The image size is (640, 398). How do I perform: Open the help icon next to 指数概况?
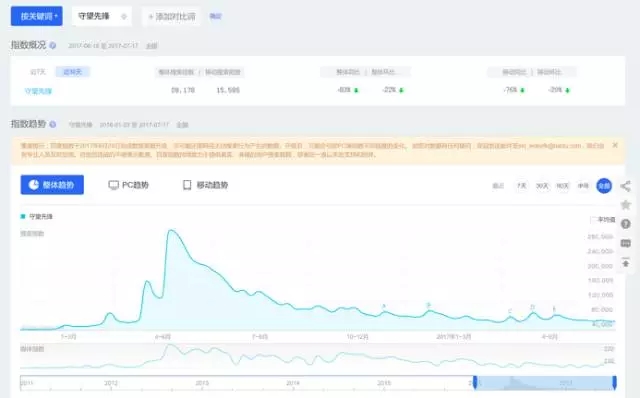[53, 45]
